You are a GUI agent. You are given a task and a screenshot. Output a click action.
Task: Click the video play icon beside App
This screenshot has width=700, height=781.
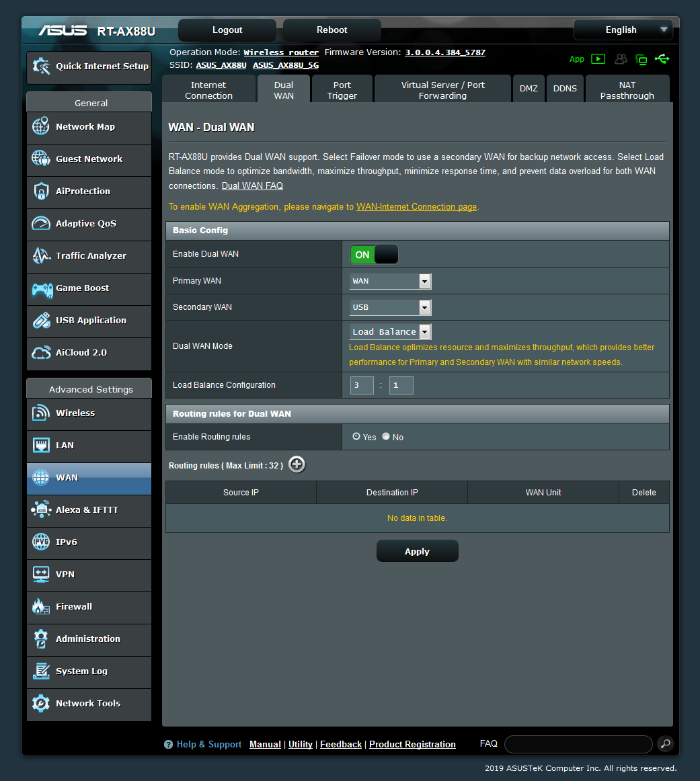[598, 59]
